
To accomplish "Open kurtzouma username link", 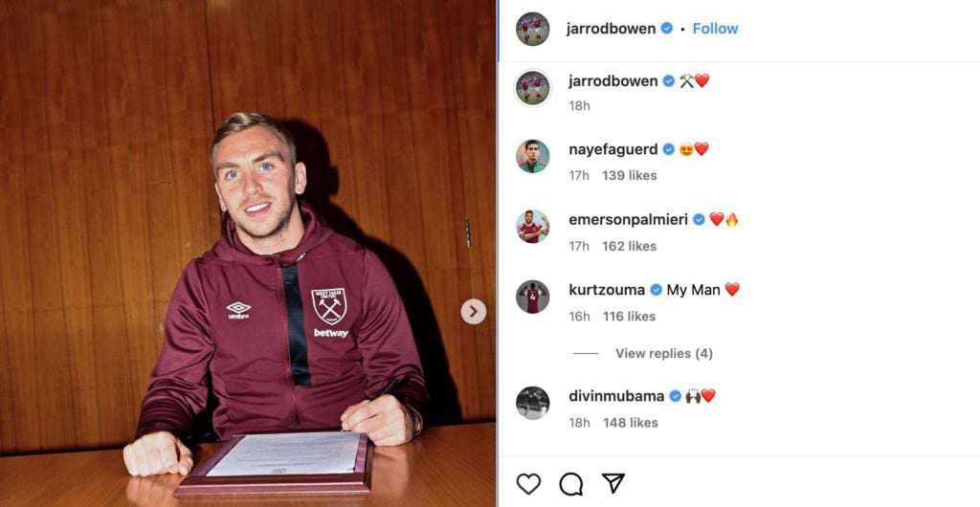I will (607, 290).
